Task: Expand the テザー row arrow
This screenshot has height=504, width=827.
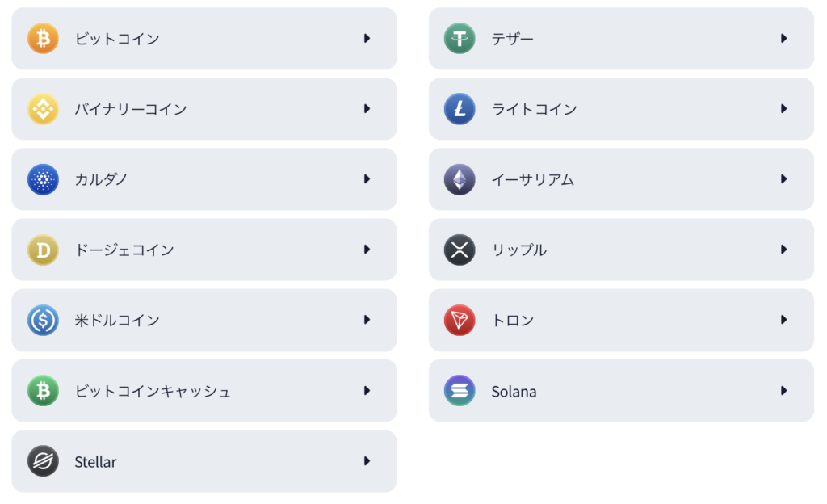Action: (783, 39)
